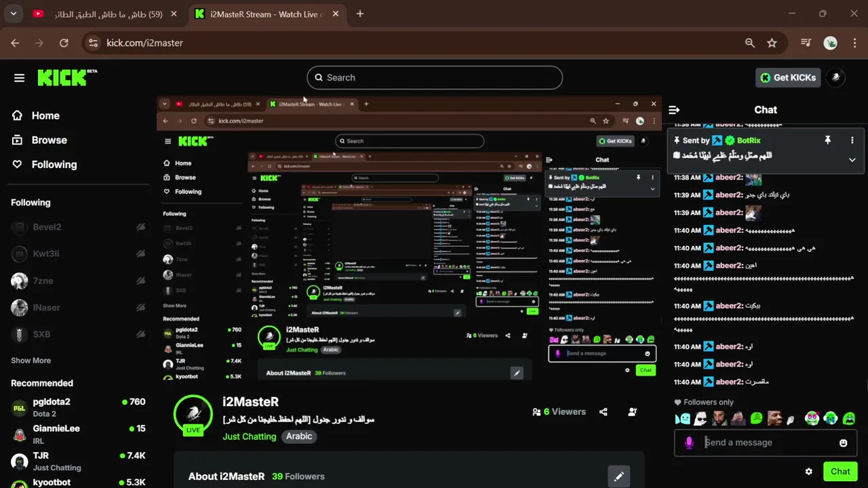Click the Arabic language tag
This screenshot has height=488, width=868.
299,436
